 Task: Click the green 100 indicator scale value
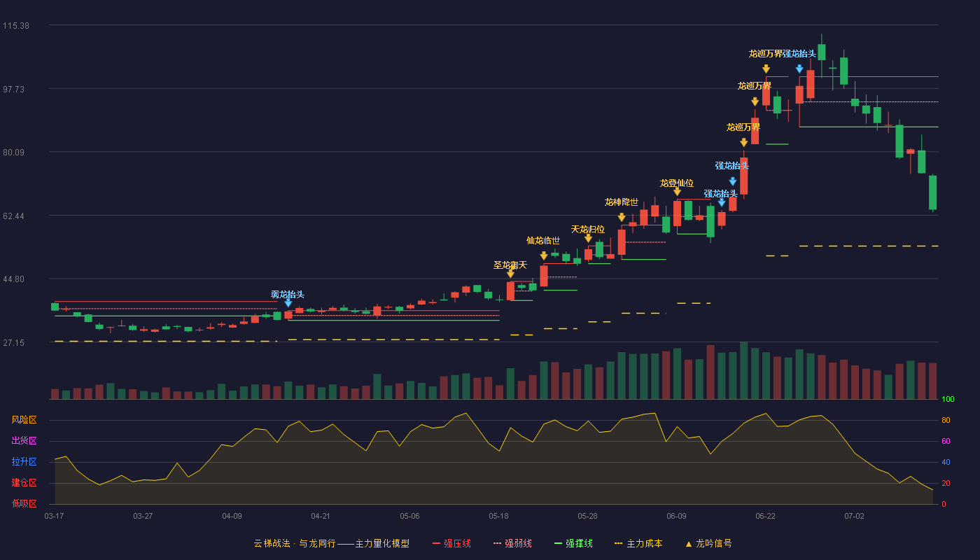[948, 400]
